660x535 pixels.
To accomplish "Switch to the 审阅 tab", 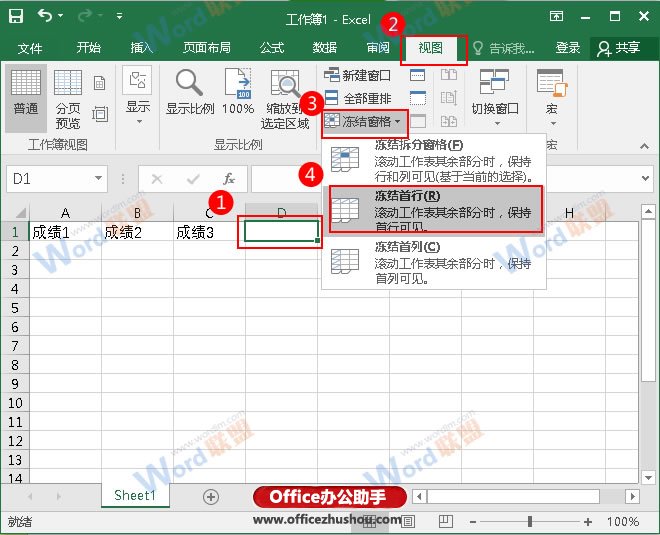I will (378, 48).
